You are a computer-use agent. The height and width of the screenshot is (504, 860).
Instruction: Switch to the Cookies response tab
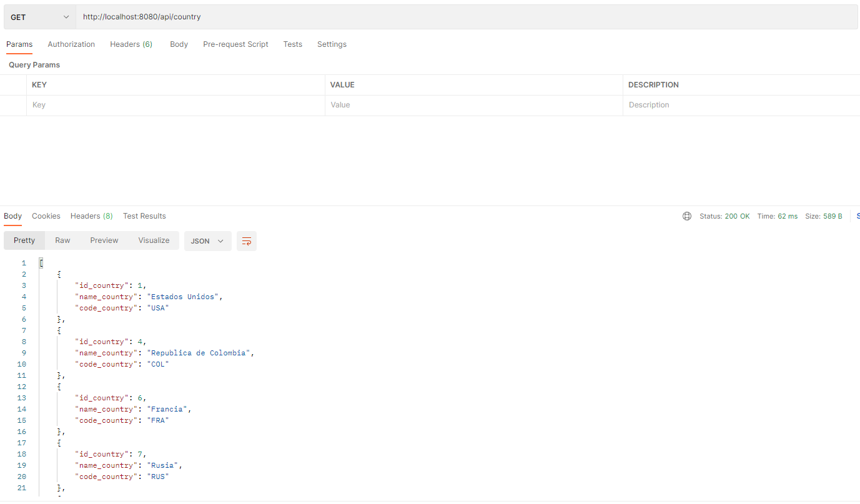[x=46, y=215]
